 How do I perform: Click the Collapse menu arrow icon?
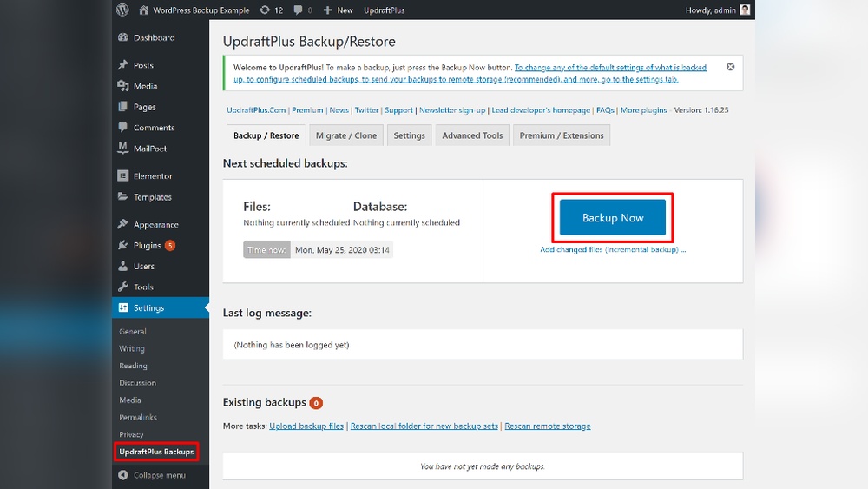pyautogui.click(x=123, y=474)
